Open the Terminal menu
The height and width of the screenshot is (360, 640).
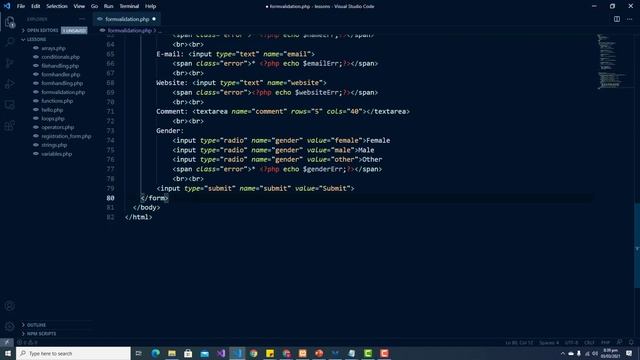tap(129, 6)
